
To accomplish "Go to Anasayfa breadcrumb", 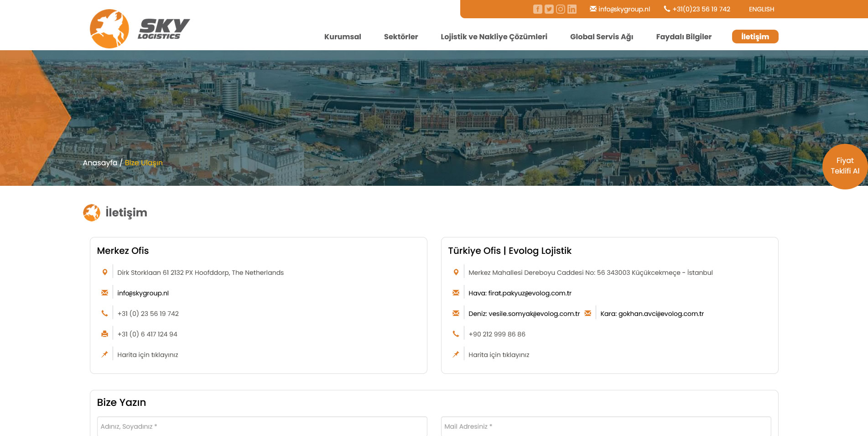I will point(100,163).
